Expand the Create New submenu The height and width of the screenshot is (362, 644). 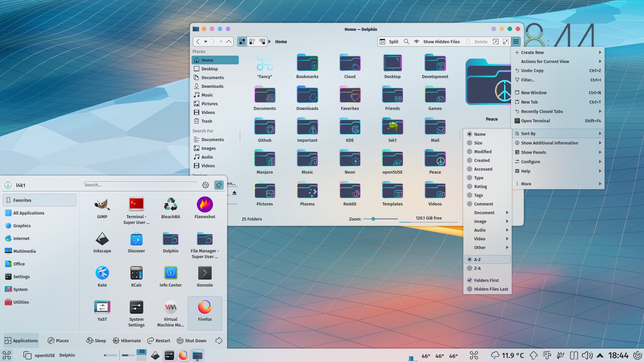558,52
